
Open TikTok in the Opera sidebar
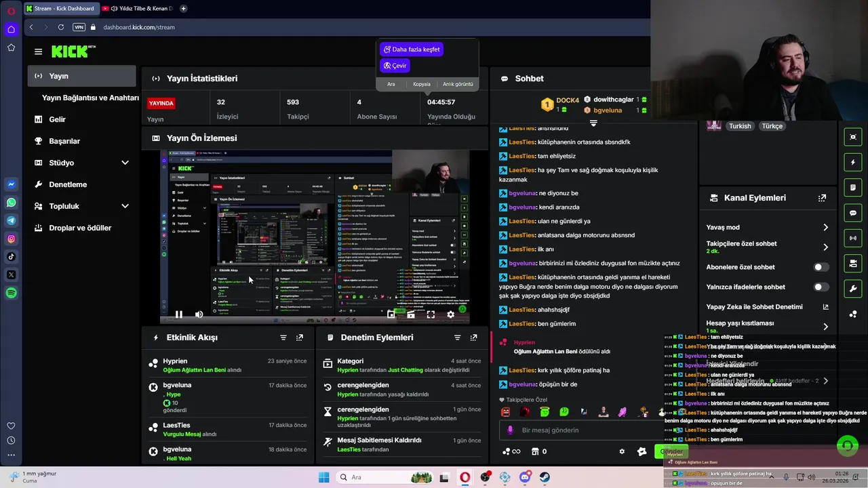(x=12, y=256)
